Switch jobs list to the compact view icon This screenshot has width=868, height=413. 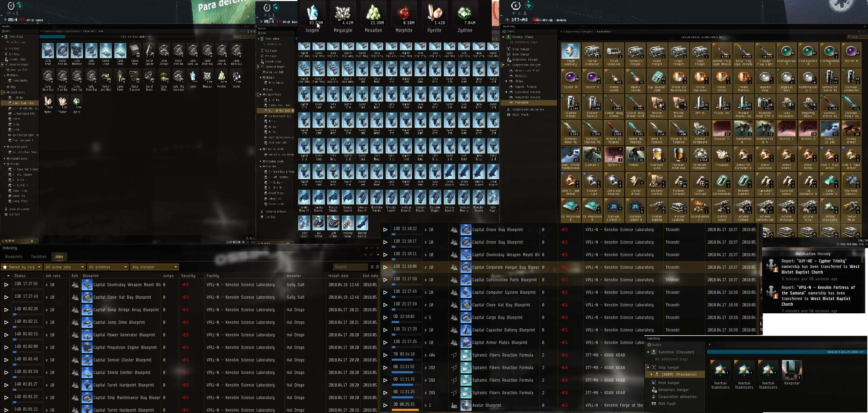[x=372, y=267]
